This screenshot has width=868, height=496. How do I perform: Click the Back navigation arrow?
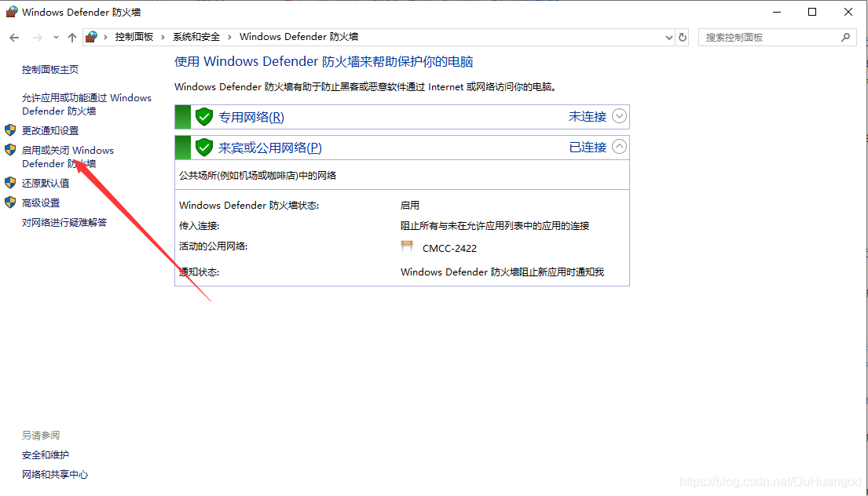coord(14,38)
